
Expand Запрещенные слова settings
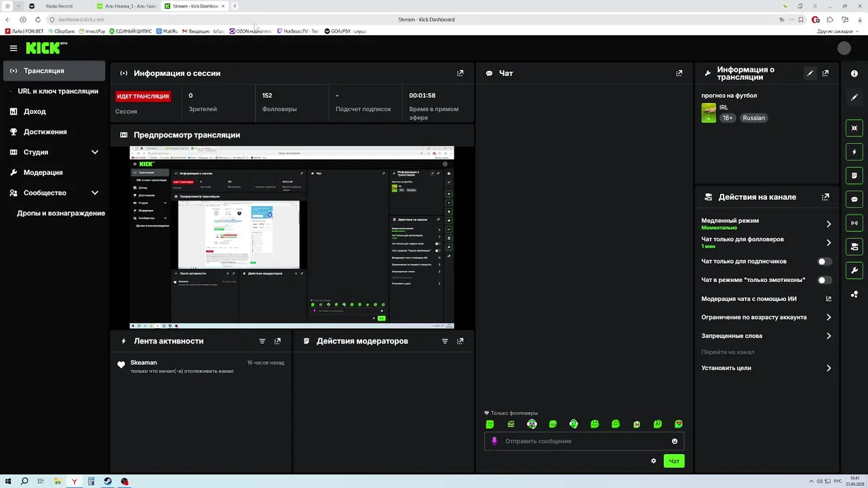(766, 335)
